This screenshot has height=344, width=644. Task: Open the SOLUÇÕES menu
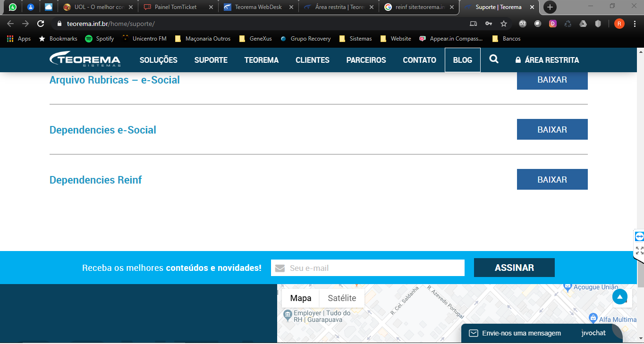159,60
